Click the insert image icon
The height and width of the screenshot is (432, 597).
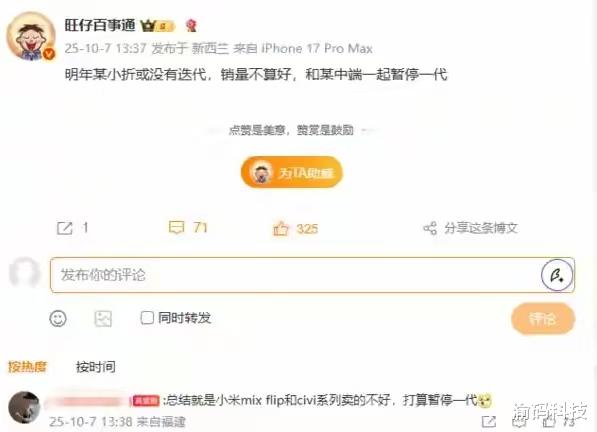point(103,319)
